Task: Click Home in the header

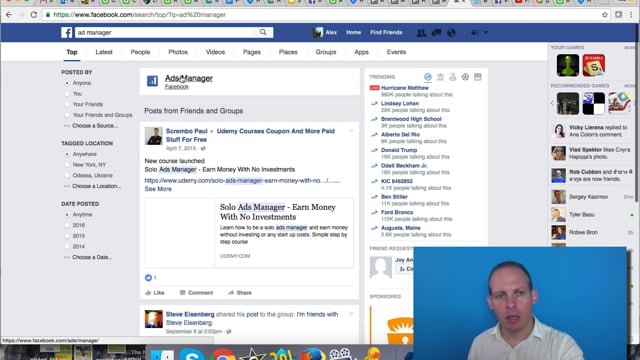Action: (353, 32)
